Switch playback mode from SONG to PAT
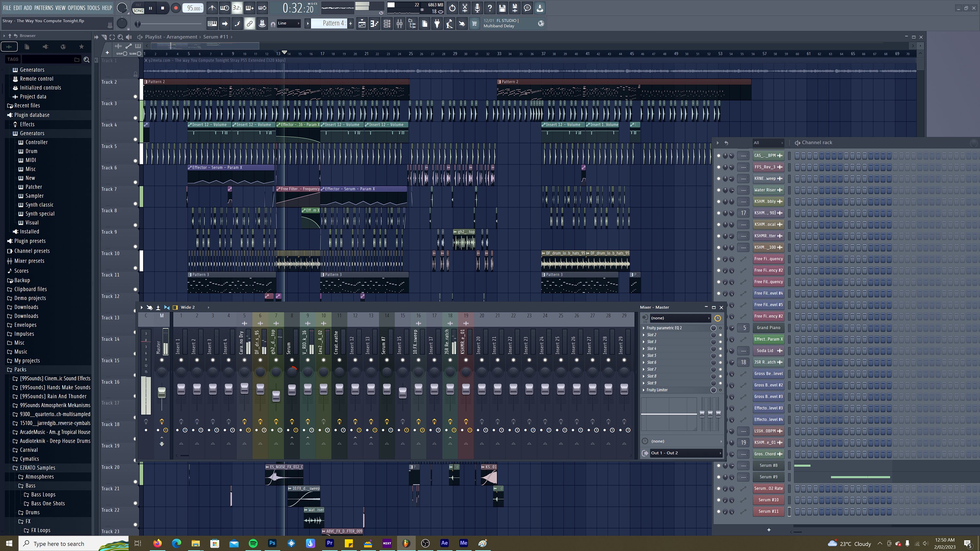The image size is (980, 551). 138,5
